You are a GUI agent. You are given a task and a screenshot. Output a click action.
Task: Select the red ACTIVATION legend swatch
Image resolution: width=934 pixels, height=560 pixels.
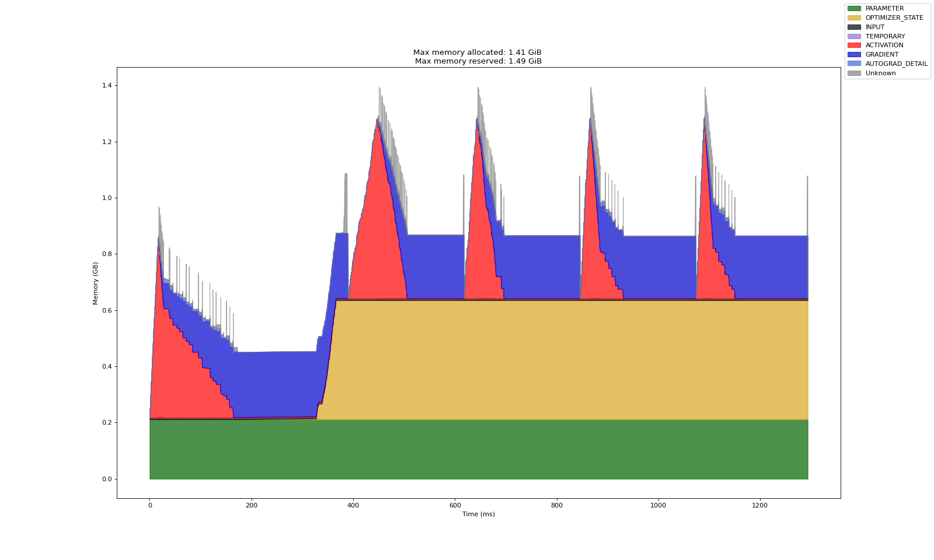[x=853, y=45]
